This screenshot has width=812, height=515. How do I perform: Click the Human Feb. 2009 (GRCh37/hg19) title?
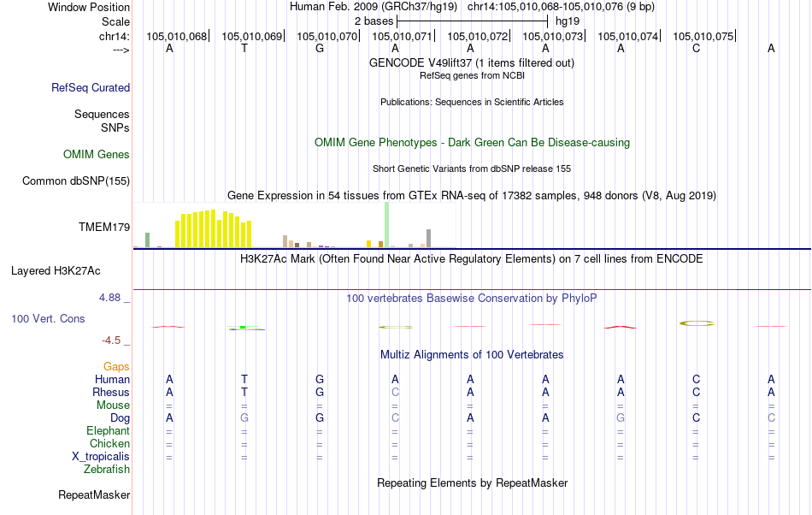coord(374,7)
